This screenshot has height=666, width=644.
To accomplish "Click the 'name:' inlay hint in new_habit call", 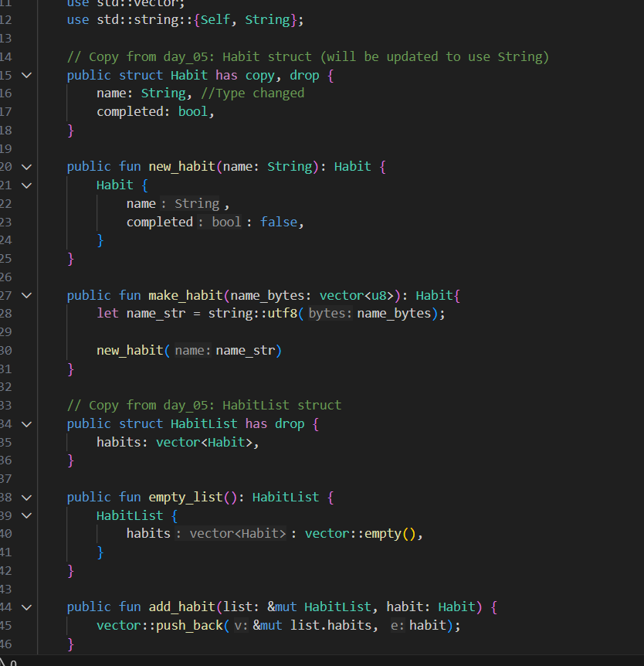I will (193, 351).
